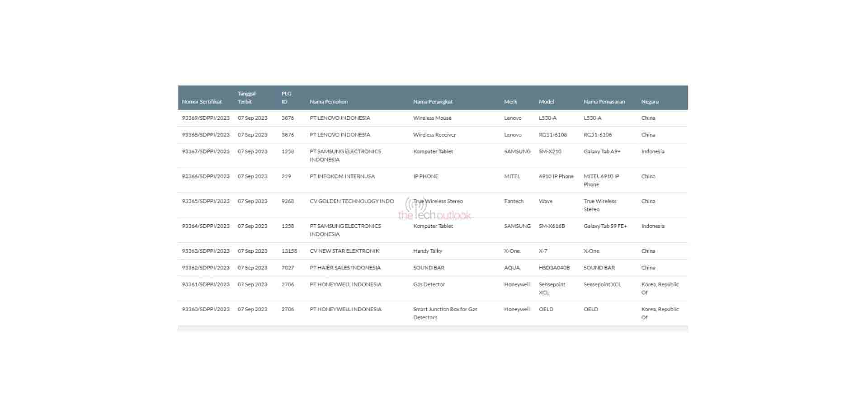Click the Fantech brand cell
Screen dimensions: 868x416
[514, 201]
